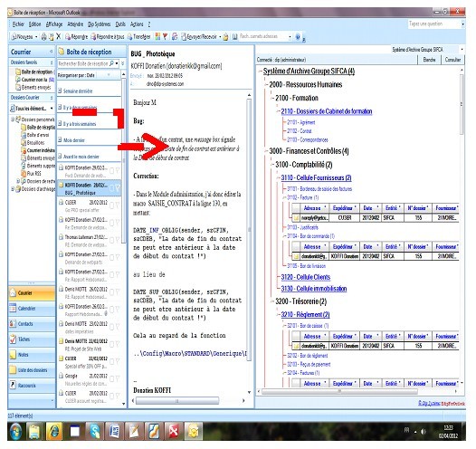Open Affichage menu
Screen dimensions: 476x449
point(54,24)
